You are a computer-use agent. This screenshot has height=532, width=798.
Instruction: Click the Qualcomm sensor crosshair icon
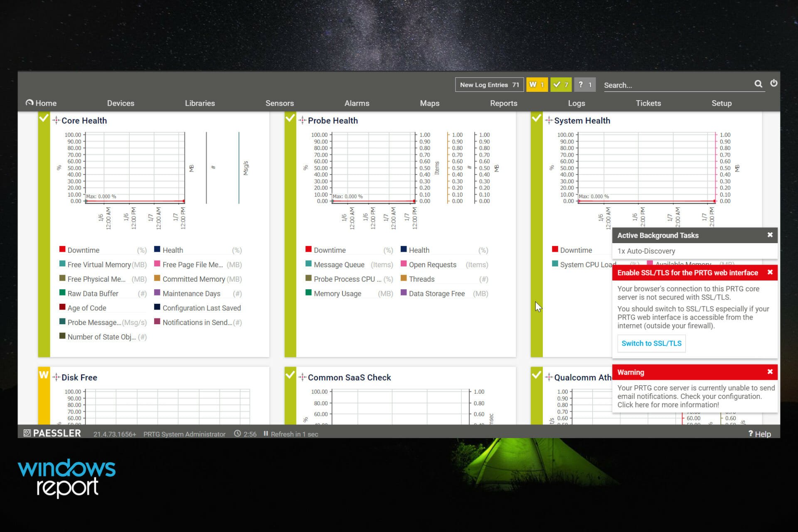pos(549,377)
